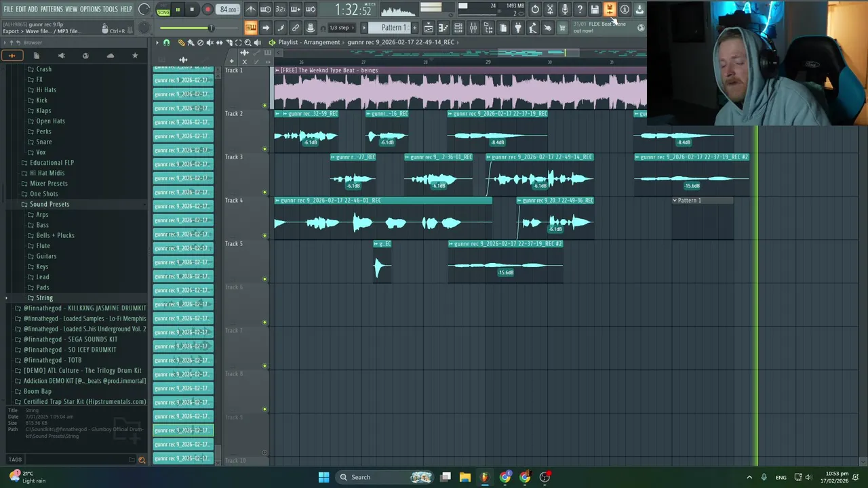Toggle the metronome icon
The height and width of the screenshot is (488, 868).
click(x=251, y=9)
